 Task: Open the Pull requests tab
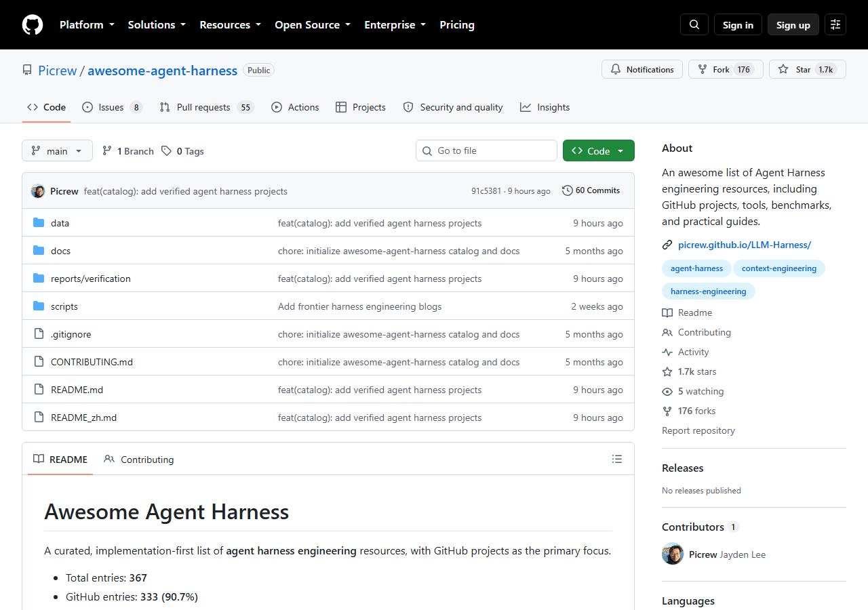coord(206,107)
